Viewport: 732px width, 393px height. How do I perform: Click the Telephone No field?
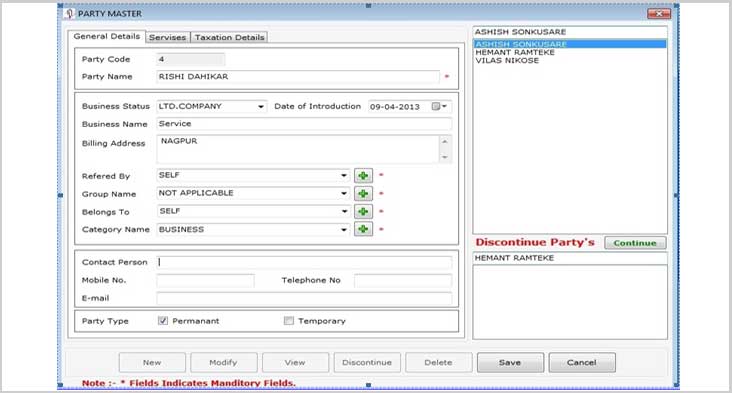point(403,281)
